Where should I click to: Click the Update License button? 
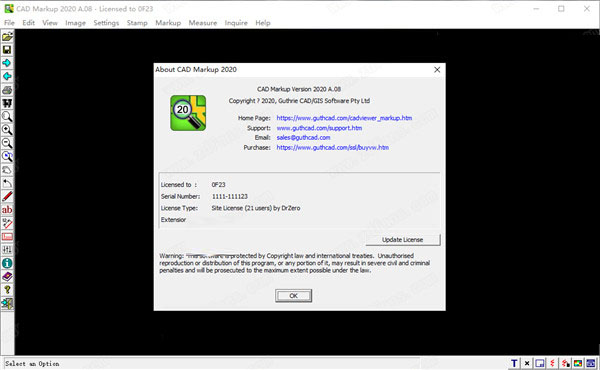click(x=403, y=240)
